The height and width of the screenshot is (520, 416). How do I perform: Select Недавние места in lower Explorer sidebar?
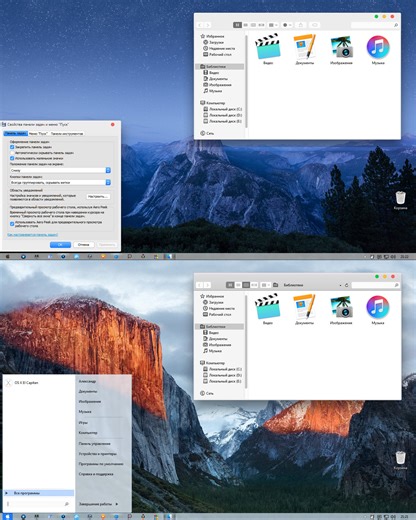pyautogui.click(x=218, y=308)
